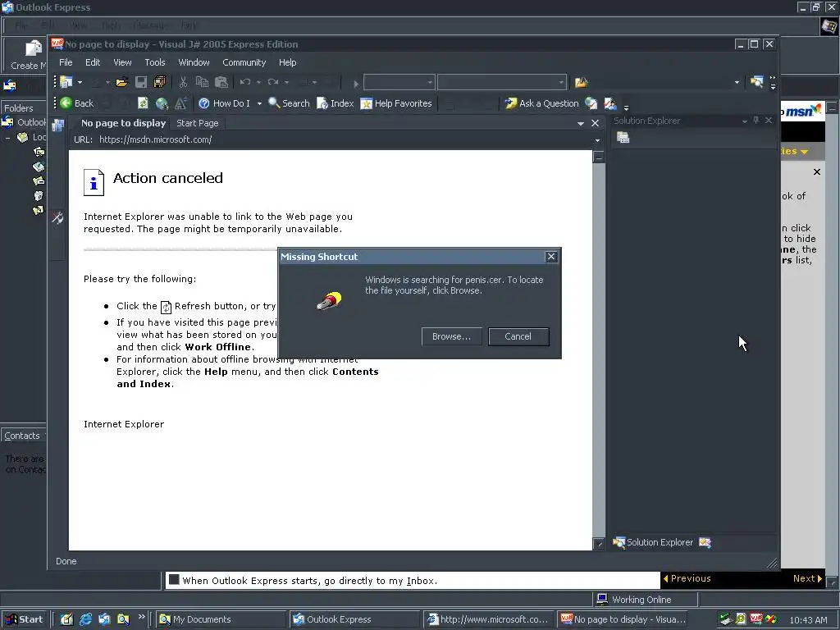This screenshot has width=840, height=630.
Task: Click the Save All icon
Action: tap(160, 82)
